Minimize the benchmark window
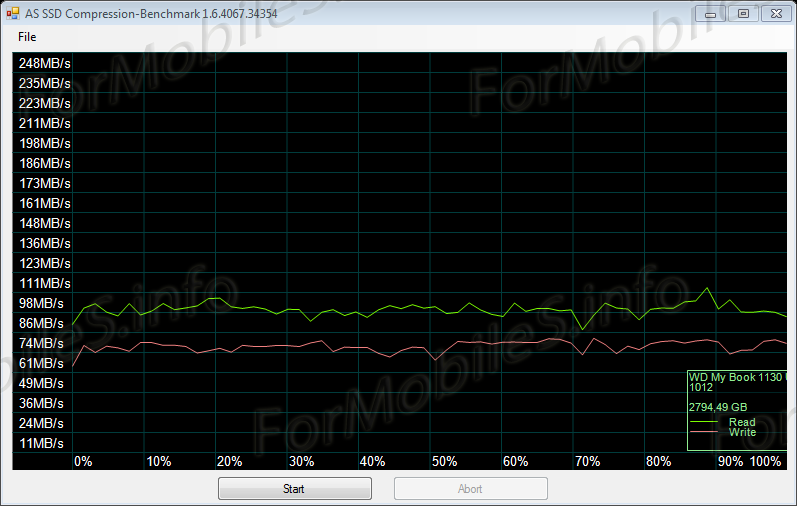Screen dimensions: 797x506 (x=711, y=13)
